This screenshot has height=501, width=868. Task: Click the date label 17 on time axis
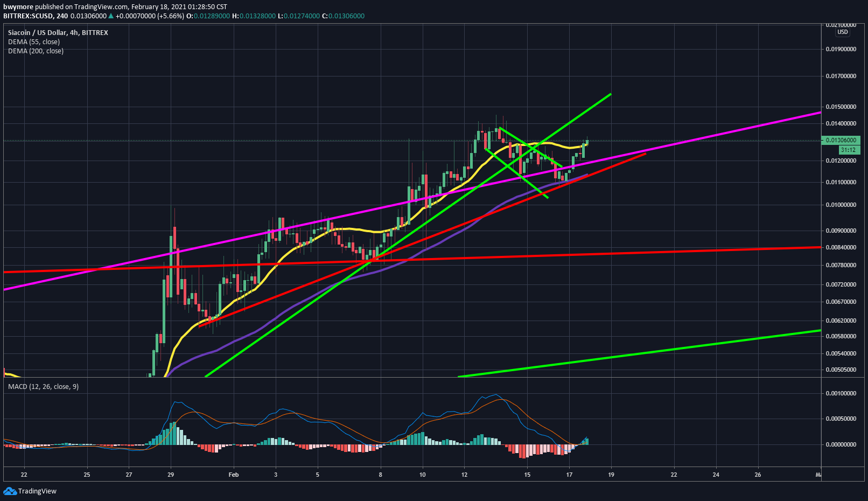569,475
